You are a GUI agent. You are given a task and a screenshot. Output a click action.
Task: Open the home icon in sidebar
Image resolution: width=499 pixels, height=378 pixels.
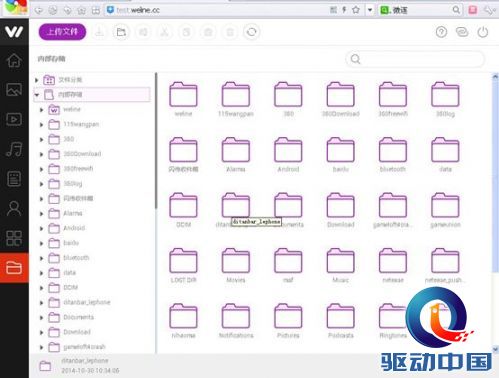14,60
